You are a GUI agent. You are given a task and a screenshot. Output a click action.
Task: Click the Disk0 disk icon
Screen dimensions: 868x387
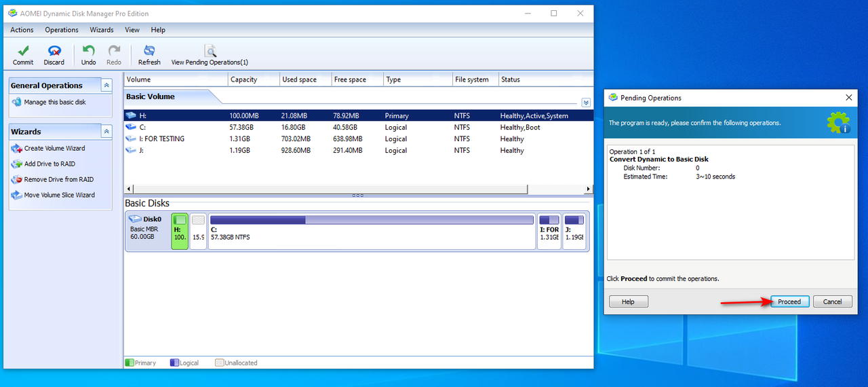pyautogui.click(x=135, y=219)
